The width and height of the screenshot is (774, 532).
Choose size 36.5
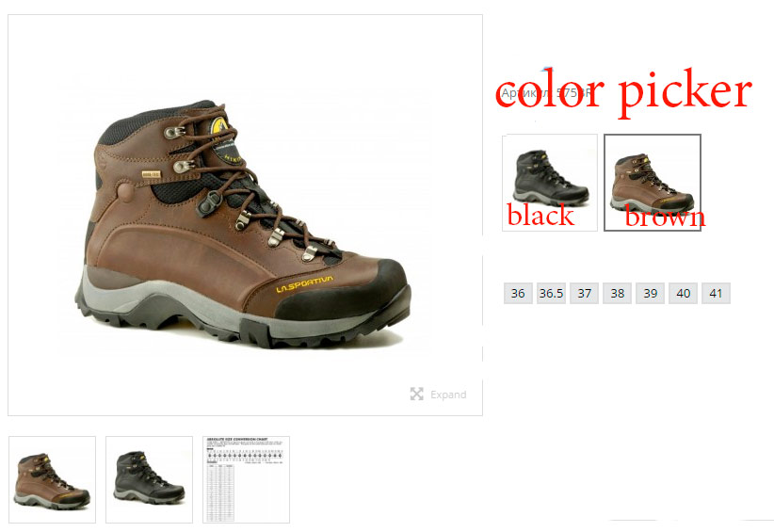tap(551, 293)
